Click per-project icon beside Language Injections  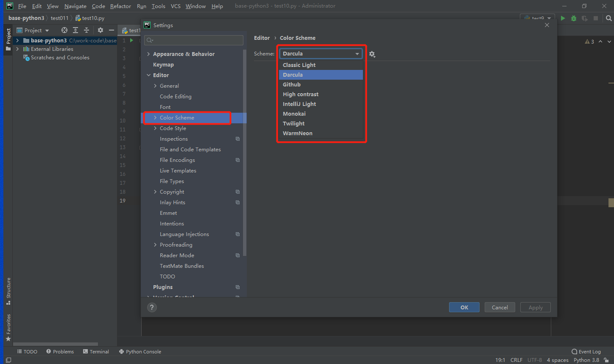(x=237, y=234)
